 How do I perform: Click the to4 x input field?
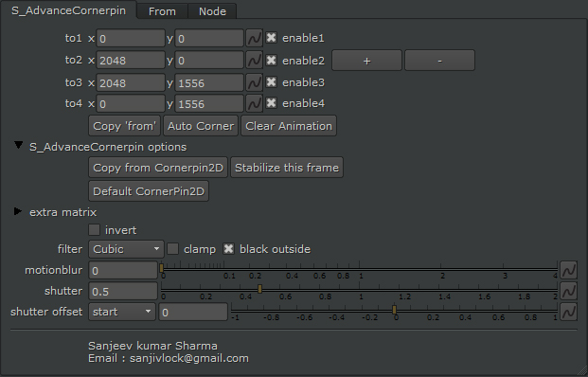(x=131, y=103)
